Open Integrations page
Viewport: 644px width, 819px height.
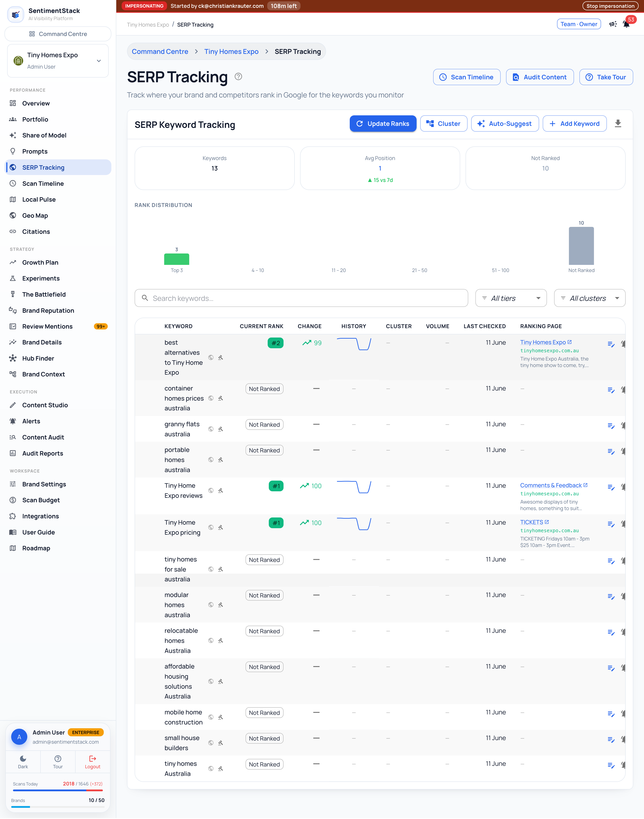click(x=58, y=516)
